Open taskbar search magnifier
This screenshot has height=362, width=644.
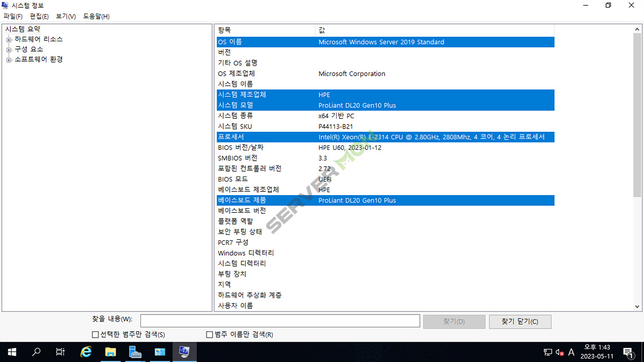[36, 352]
